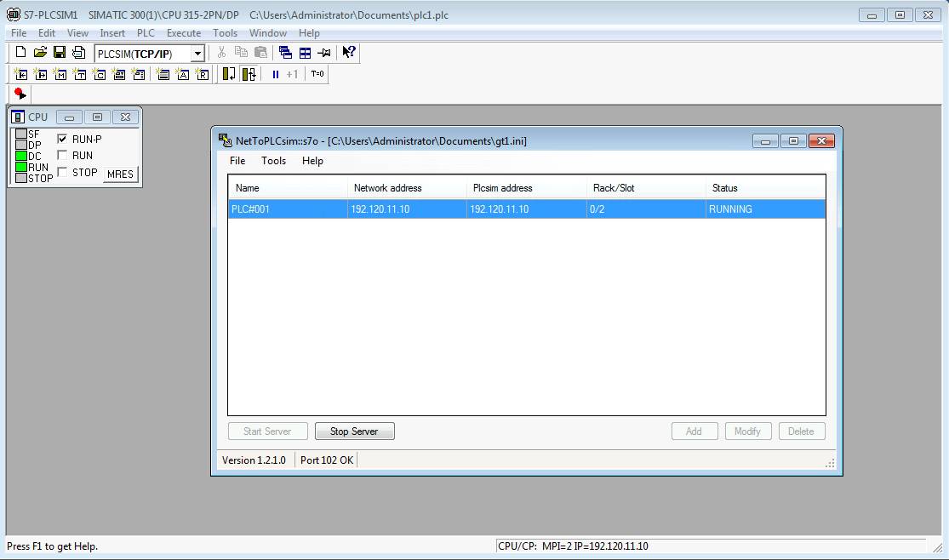The height and width of the screenshot is (560, 949).
Task: Check the STOP mode checkbox
Action: click(62, 172)
